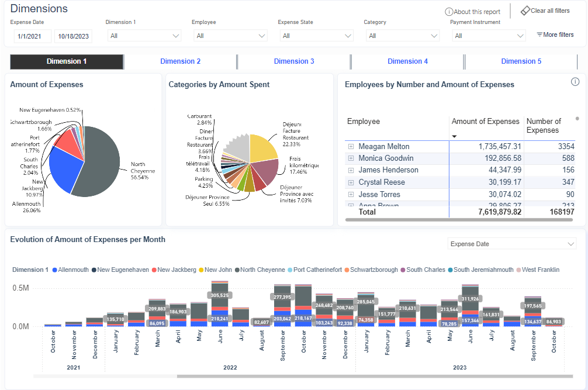Click the sort arrow under Amount of Expenses
Image resolution: width=588 pixels, height=390 pixels.
455,136
